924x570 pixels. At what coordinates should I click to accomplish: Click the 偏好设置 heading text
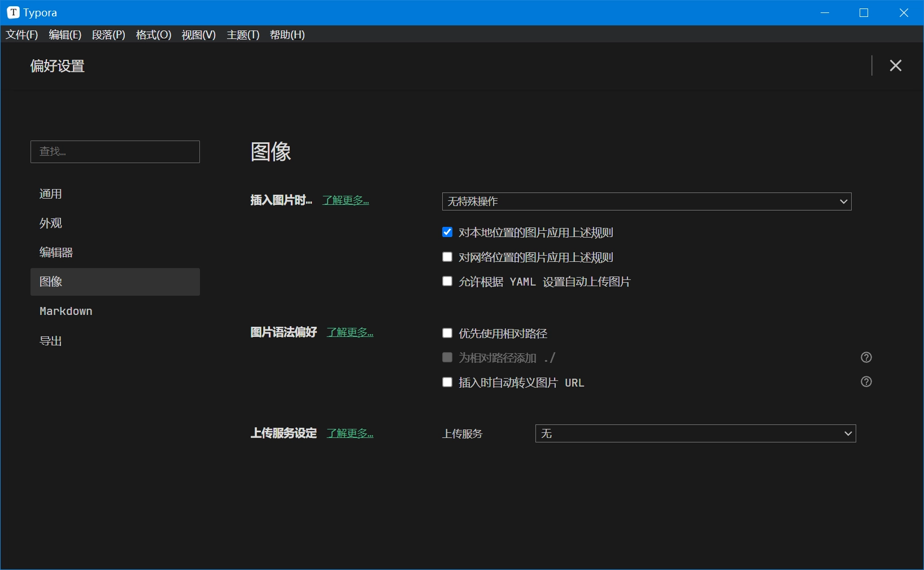pos(58,66)
